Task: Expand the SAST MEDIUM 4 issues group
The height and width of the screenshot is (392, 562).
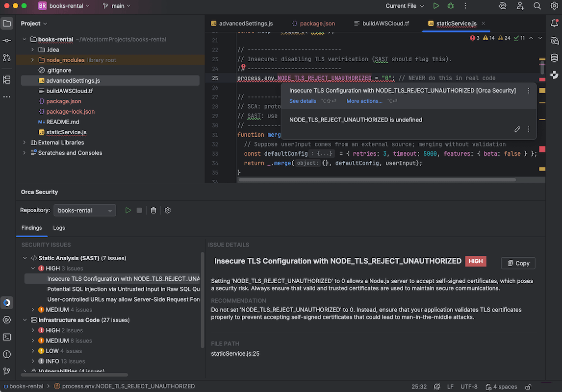Action: 33,310
